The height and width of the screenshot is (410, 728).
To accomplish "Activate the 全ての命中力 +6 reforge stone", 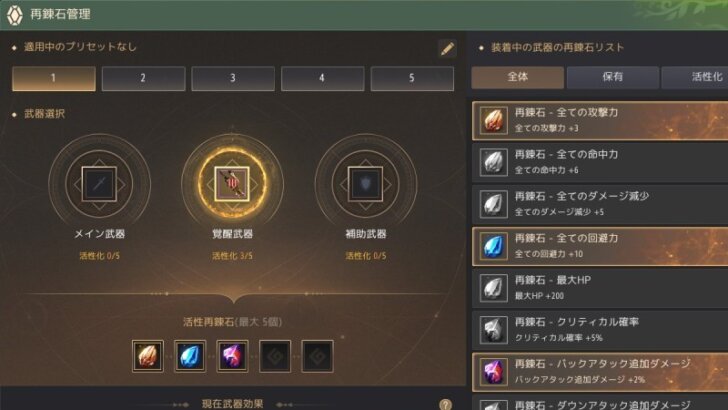I will pos(600,162).
